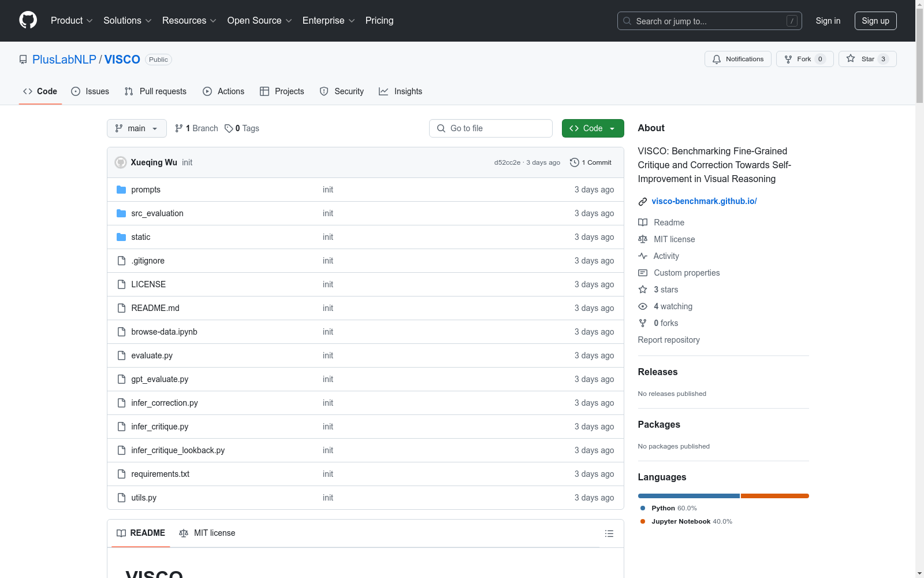Open the PlusLabNLP organization link
Screen dimensions: 924x578
(x=64, y=60)
